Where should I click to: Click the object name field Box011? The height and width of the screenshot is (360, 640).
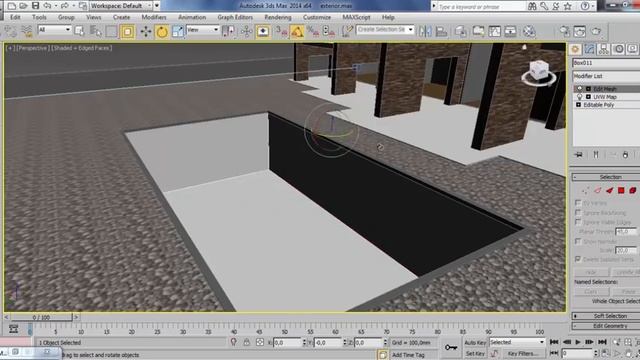(606, 63)
